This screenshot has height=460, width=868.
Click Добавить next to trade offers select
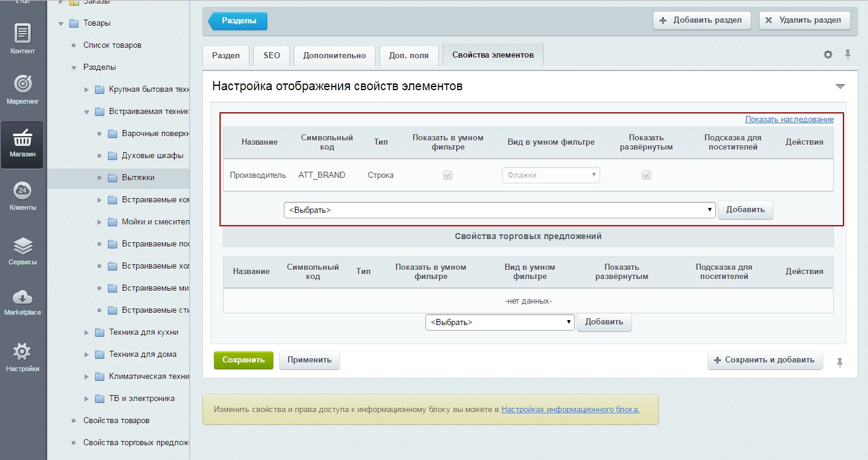point(604,322)
